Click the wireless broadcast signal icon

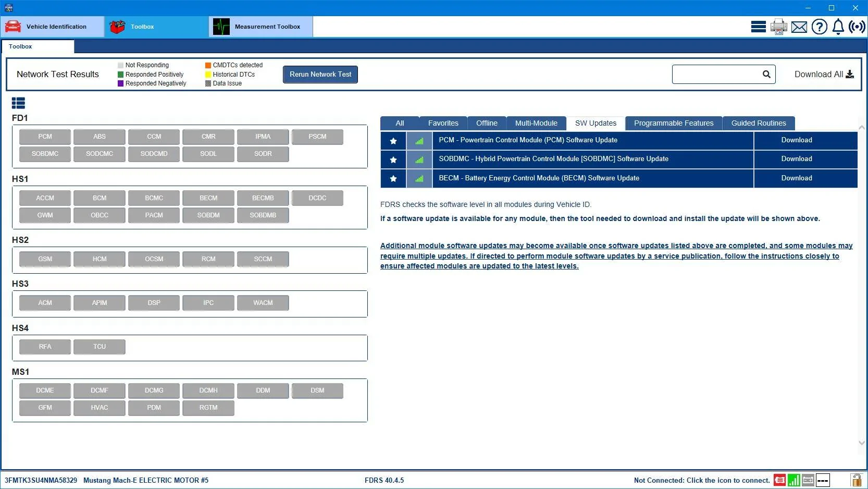pyautogui.click(x=857, y=27)
